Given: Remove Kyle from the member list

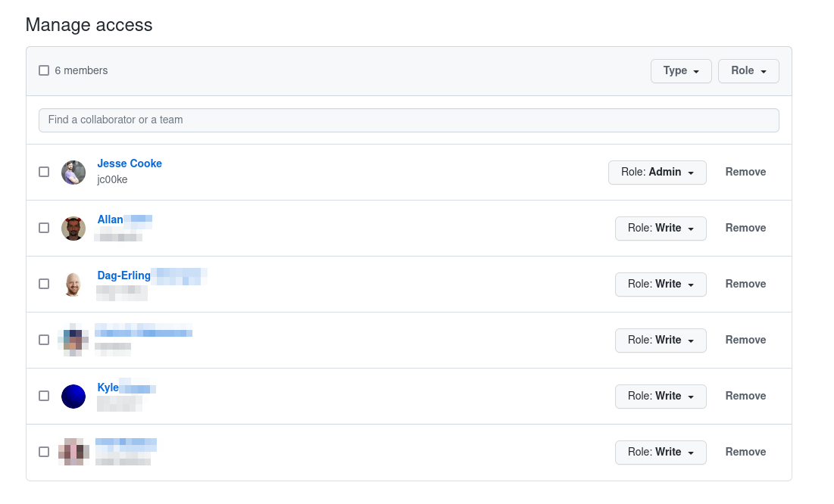Looking at the screenshot, I should (745, 396).
